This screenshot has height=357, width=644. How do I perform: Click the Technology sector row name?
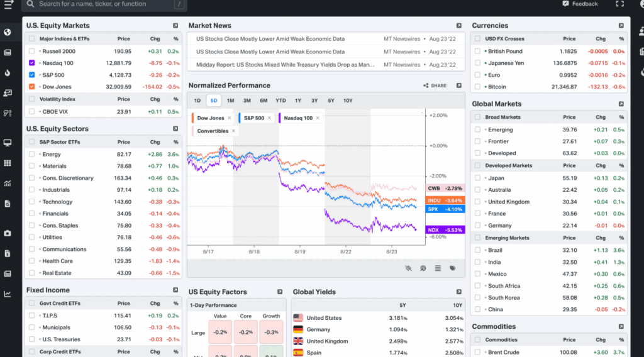(x=57, y=202)
